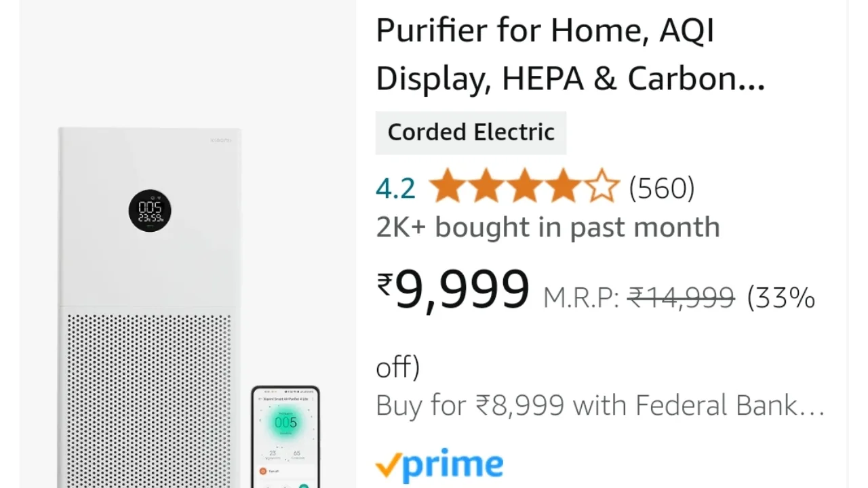Open the air purifier product title

coord(570,54)
